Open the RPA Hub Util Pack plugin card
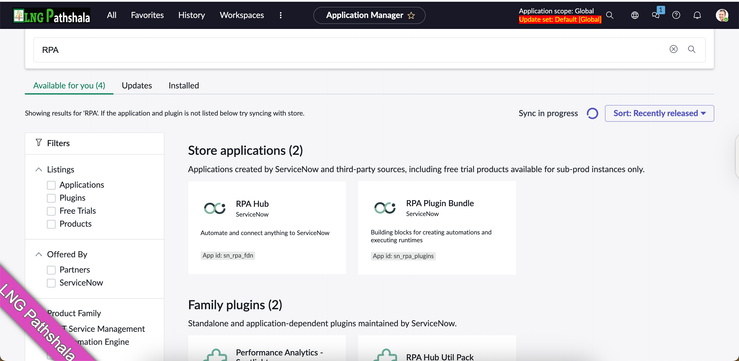Viewport: 739px width, 361px height. tap(437, 348)
